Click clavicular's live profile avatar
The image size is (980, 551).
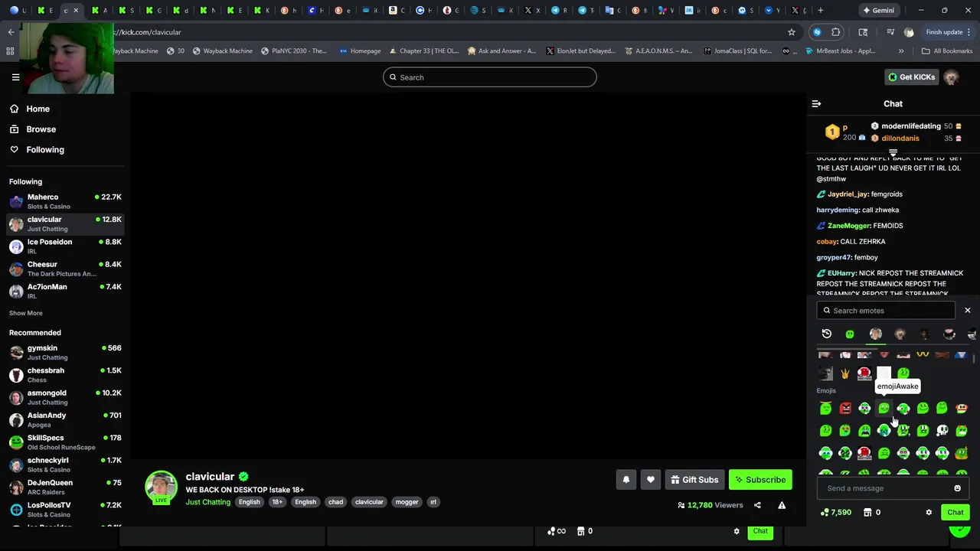161,487
